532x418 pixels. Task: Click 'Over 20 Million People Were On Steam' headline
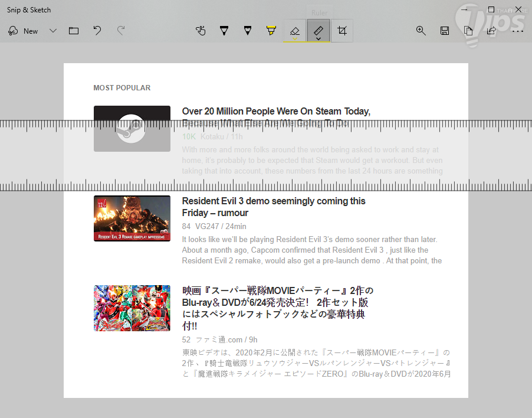tap(276, 117)
